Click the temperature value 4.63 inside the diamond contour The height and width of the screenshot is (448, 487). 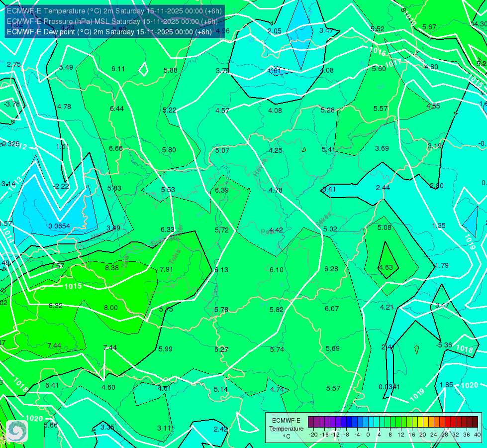tap(386, 267)
